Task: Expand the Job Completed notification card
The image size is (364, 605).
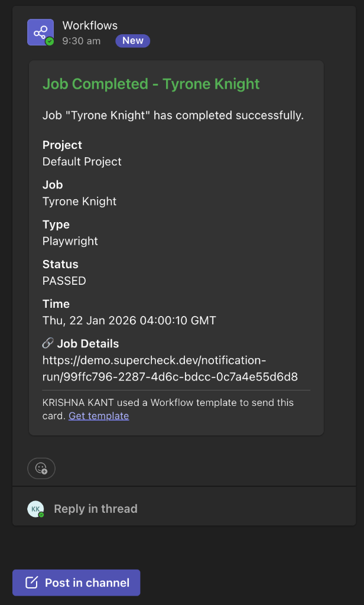Action: [151, 84]
